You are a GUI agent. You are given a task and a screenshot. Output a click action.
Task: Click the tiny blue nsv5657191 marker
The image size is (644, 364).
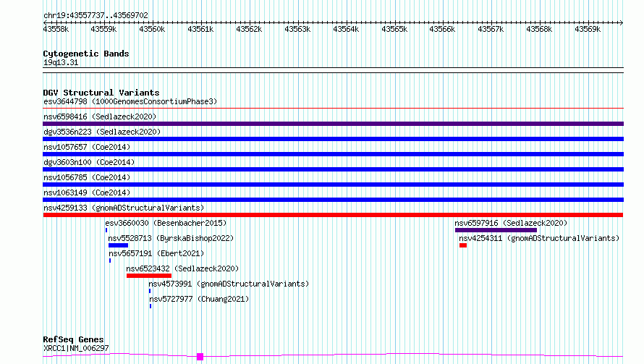[x=110, y=261]
